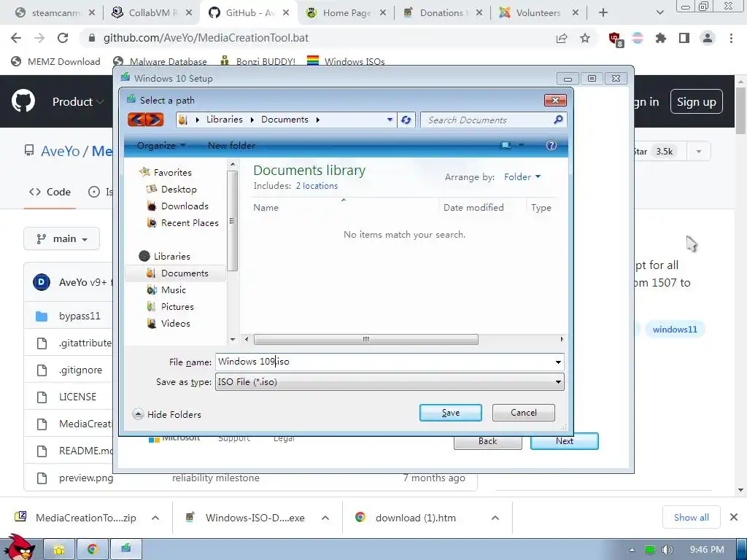The width and height of the screenshot is (747, 560).
Task: Create a New folder
Action: 231,146
